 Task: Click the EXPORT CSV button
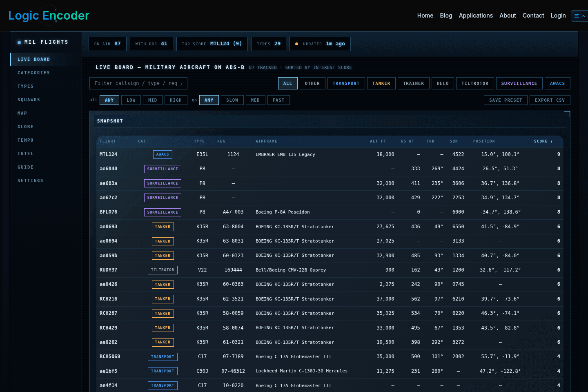(x=550, y=100)
